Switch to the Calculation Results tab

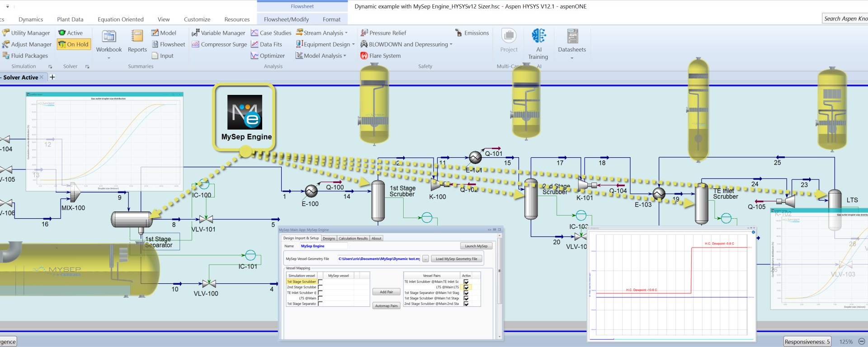pyautogui.click(x=353, y=238)
